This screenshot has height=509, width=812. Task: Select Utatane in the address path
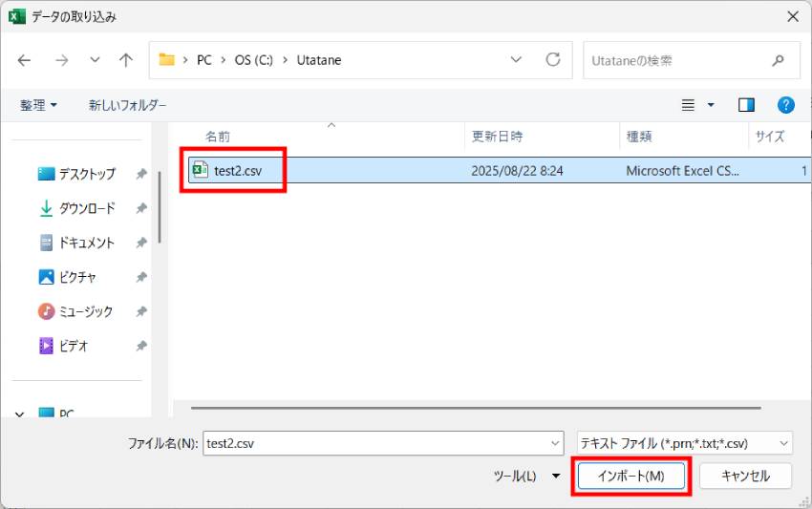click(x=319, y=60)
